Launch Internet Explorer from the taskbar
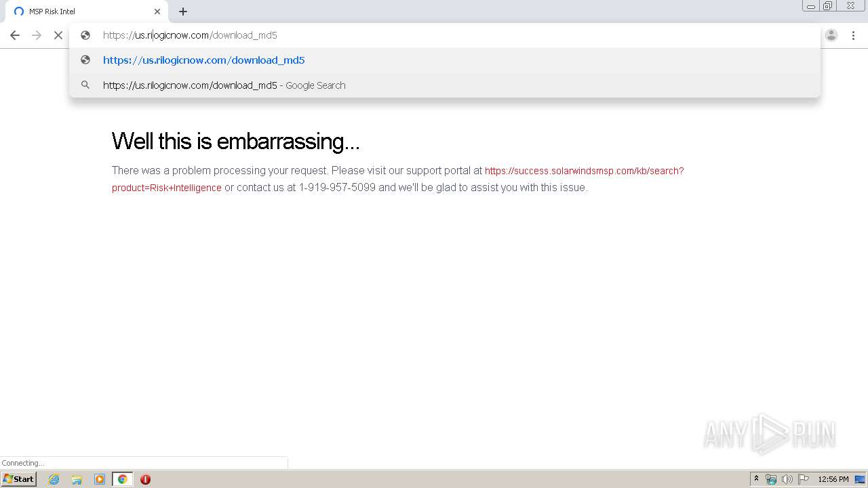 54,479
